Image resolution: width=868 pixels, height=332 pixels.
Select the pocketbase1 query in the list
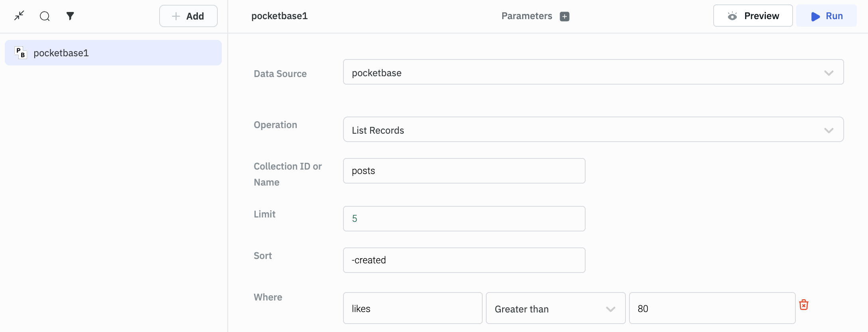(x=113, y=53)
